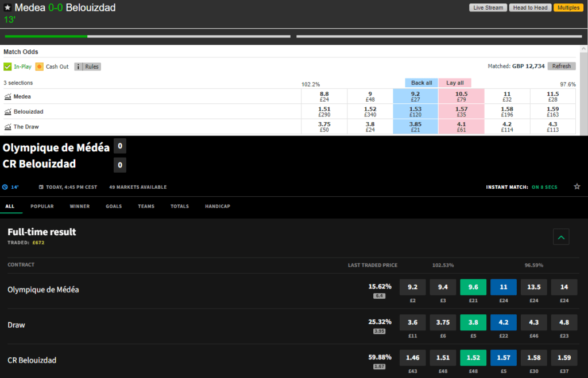Click the green 1.52 price for CR Belouizdad
Screen dimensions: 588x378
pos(473,358)
